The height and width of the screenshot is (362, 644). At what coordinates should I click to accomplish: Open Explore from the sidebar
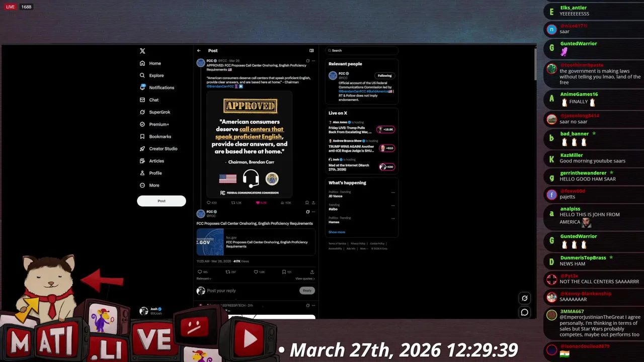coord(151,75)
